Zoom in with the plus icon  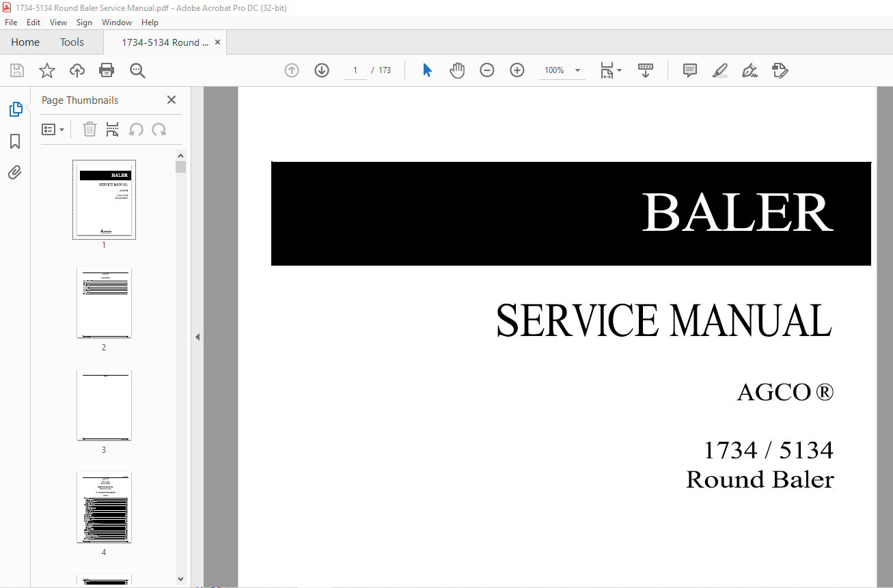[517, 70]
